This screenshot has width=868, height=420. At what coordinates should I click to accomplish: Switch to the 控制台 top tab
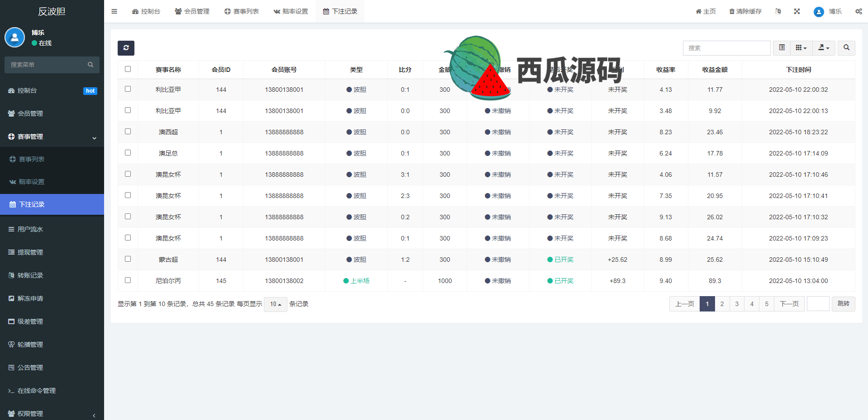146,11
